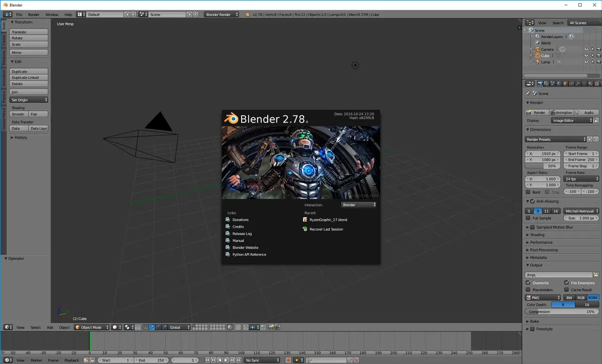Open the Interaction Blender dropdown on splash
Image resolution: width=602 pixels, height=364 pixels.
(x=359, y=205)
